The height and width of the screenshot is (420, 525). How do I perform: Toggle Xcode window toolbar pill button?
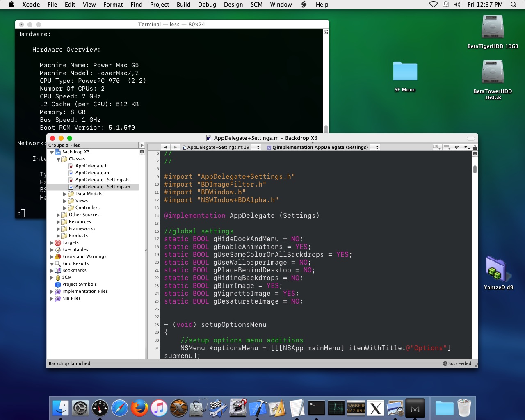[x=471, y=138]
